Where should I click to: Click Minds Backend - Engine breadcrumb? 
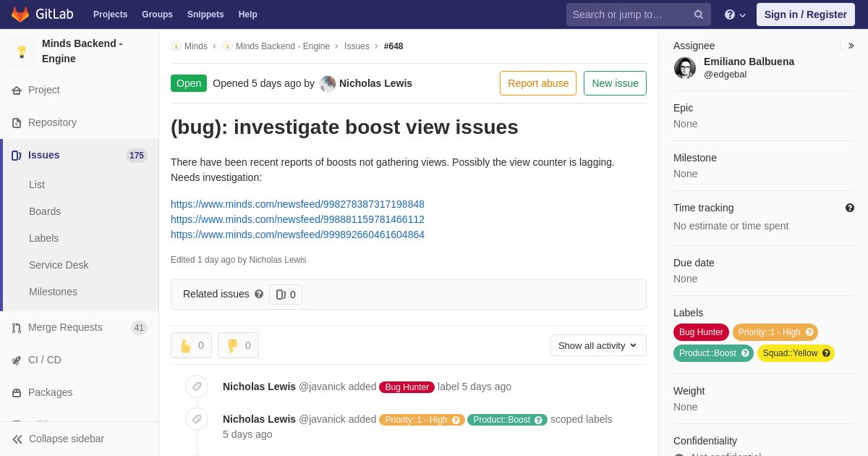tap(283, 46)
